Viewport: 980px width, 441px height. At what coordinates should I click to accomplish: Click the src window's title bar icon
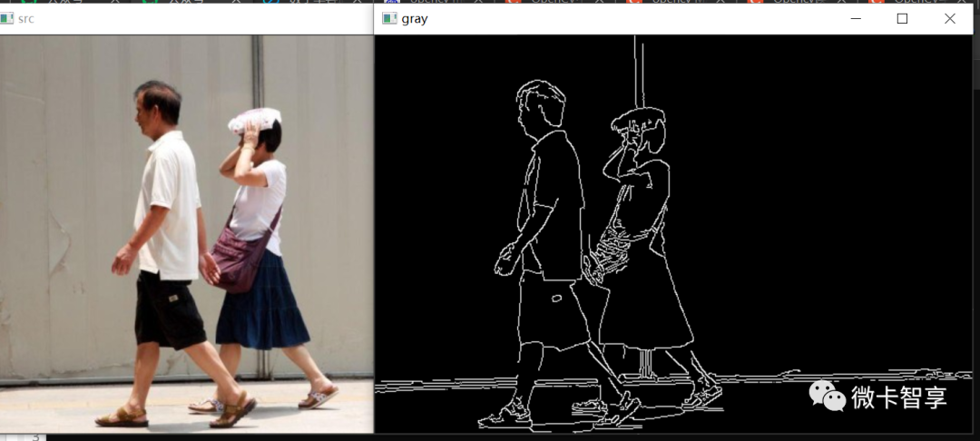pyautogui.click(x=6, y=19)
